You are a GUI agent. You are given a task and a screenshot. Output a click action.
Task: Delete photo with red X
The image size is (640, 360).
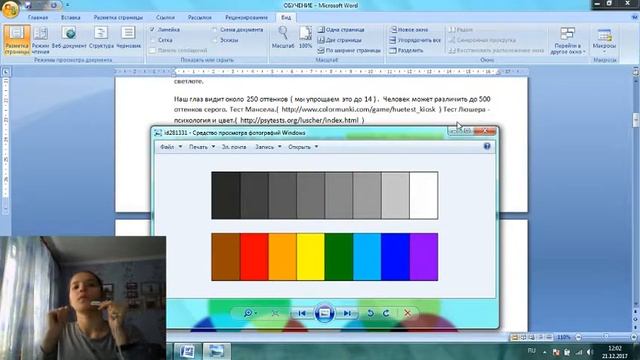(x=407, y=313)
